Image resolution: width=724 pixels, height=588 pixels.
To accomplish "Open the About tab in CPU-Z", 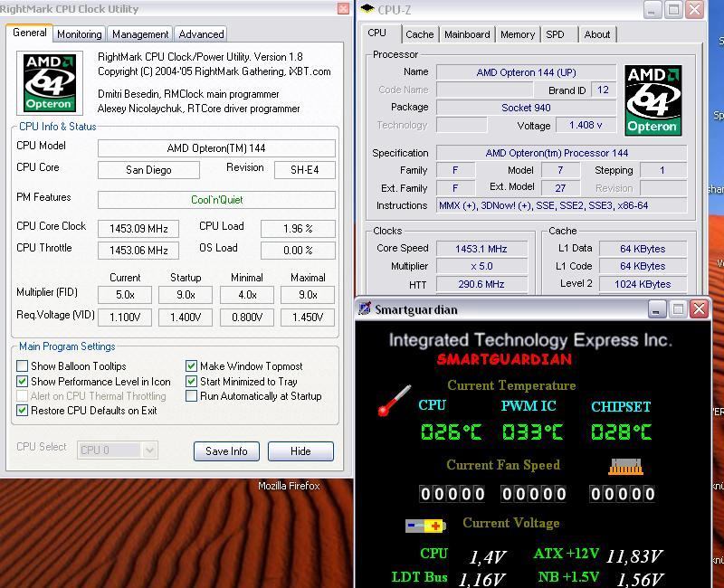I will point(597,34).
